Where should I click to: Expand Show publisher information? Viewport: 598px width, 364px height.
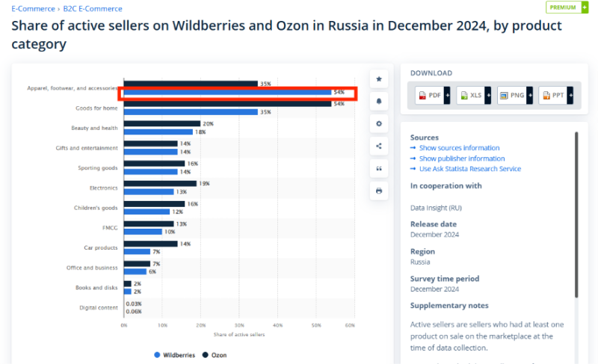461,158
